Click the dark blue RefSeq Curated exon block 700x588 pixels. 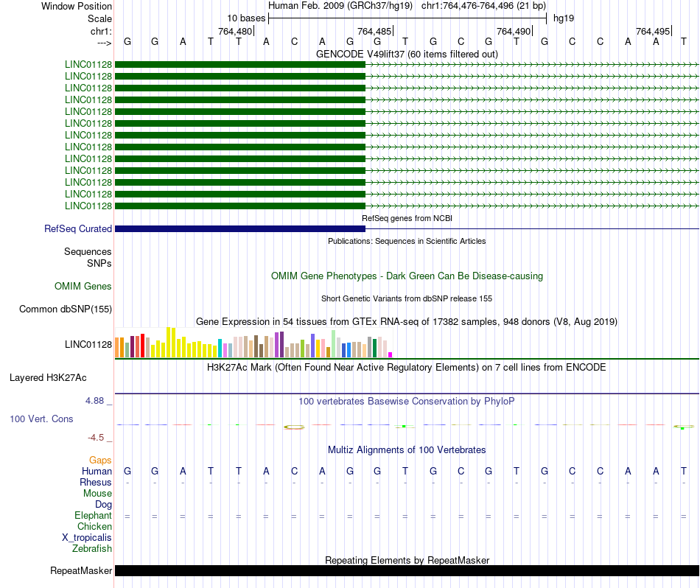[x=240, y=228]
